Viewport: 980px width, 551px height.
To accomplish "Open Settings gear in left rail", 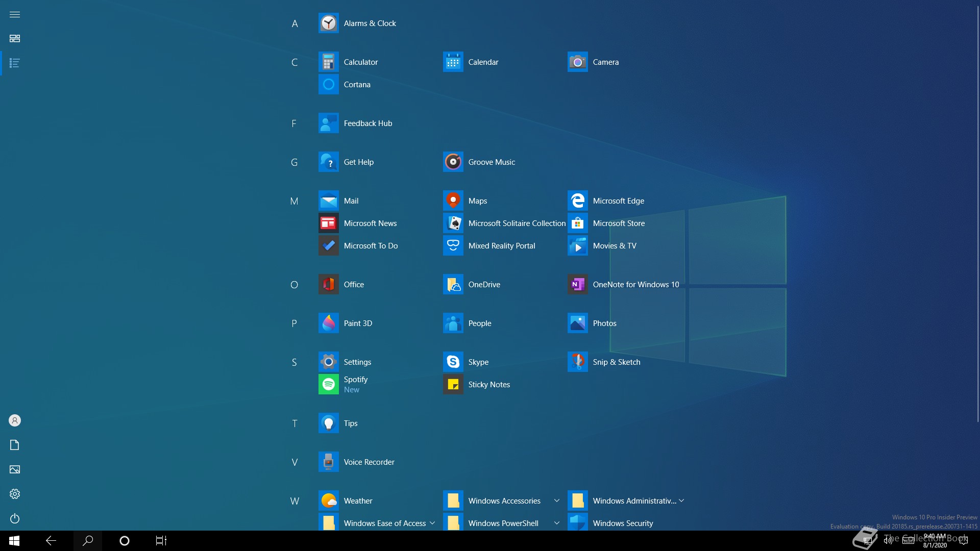I will coord(15,494).
